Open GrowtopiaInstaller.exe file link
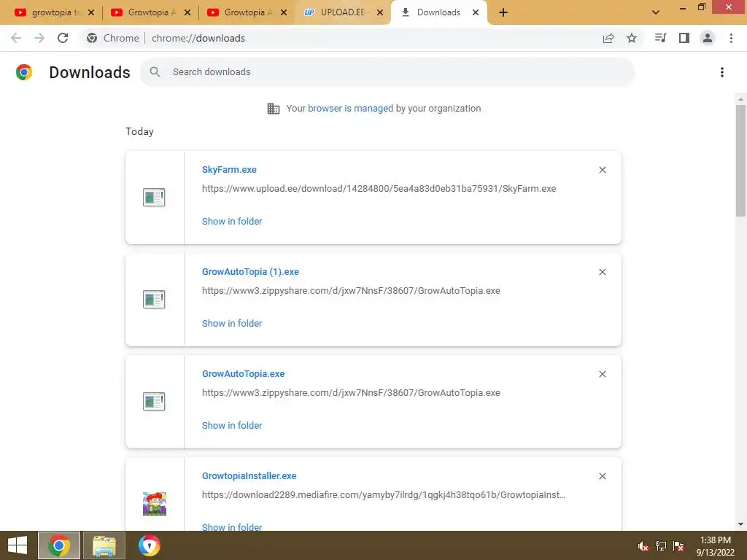 coord(249,475)
